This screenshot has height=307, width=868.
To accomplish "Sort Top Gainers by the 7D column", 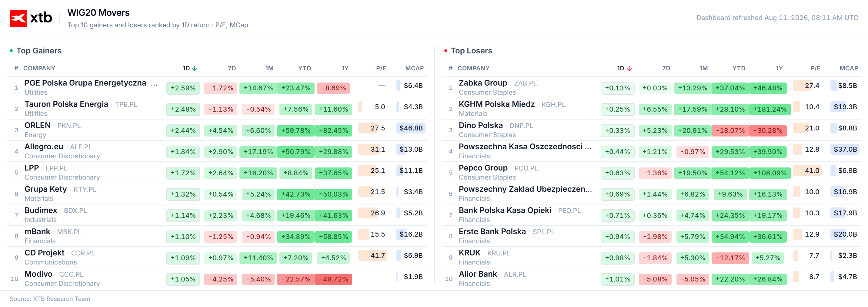I will coord(232,69).
